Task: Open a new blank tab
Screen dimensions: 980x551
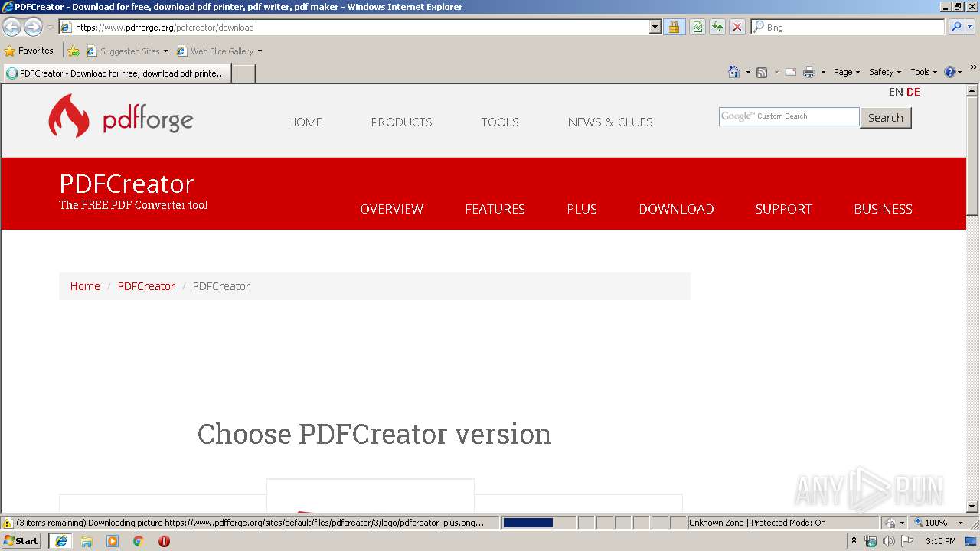Action: [x=243, y=73]
